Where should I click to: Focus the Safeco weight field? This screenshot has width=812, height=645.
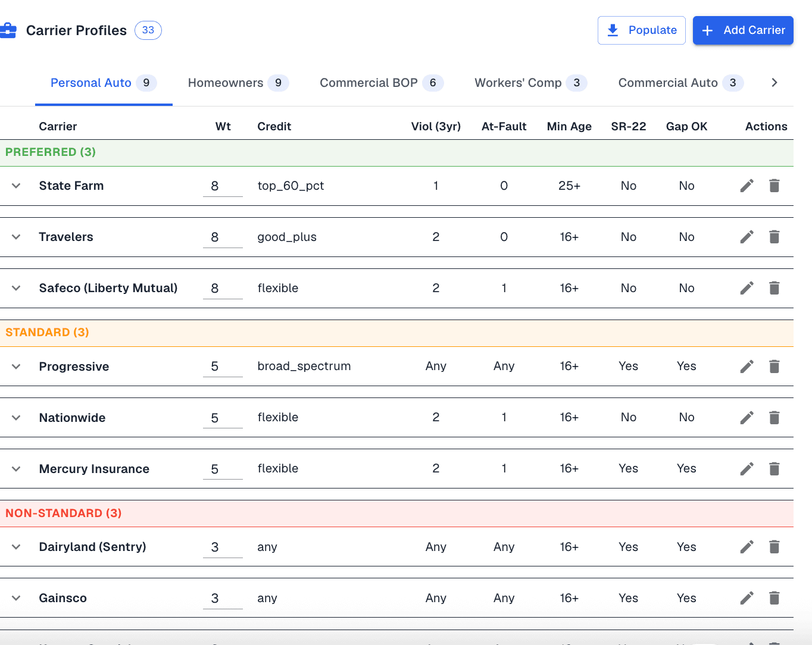pos(223,289)
